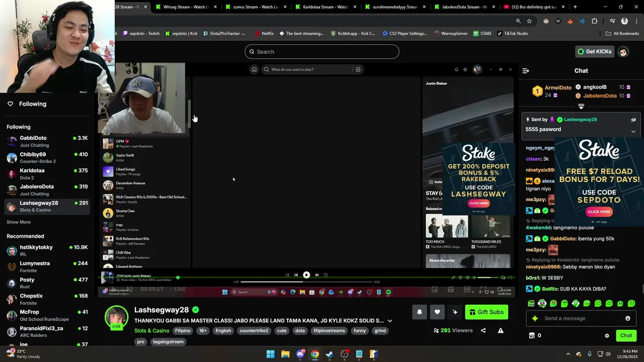Click the Kick search box
The width and height of the screenshot is (644, 362).
pyautogui.click(x=322, y=52)
